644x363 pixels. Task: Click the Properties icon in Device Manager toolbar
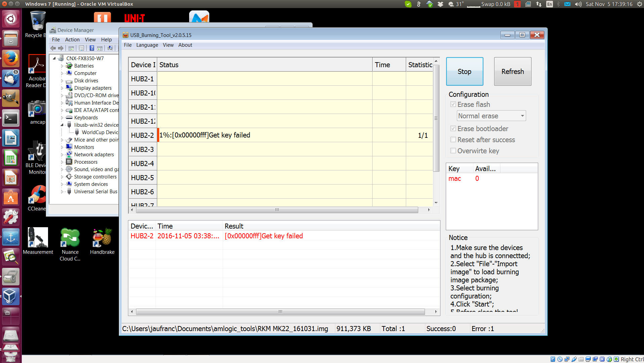[82, 48]
